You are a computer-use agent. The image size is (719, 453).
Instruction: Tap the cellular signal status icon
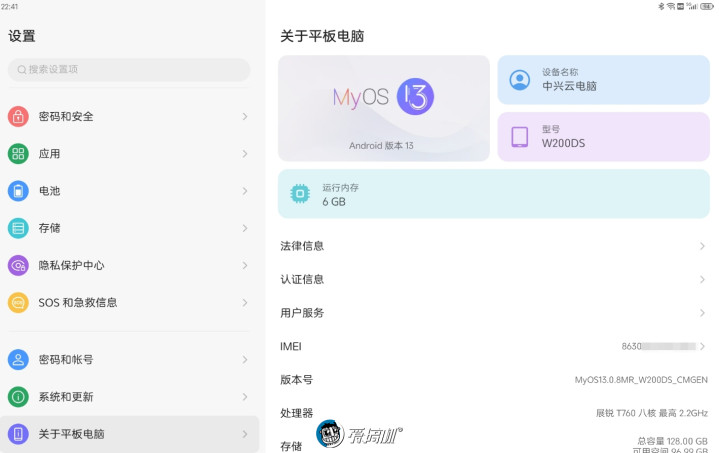point(692,6)
